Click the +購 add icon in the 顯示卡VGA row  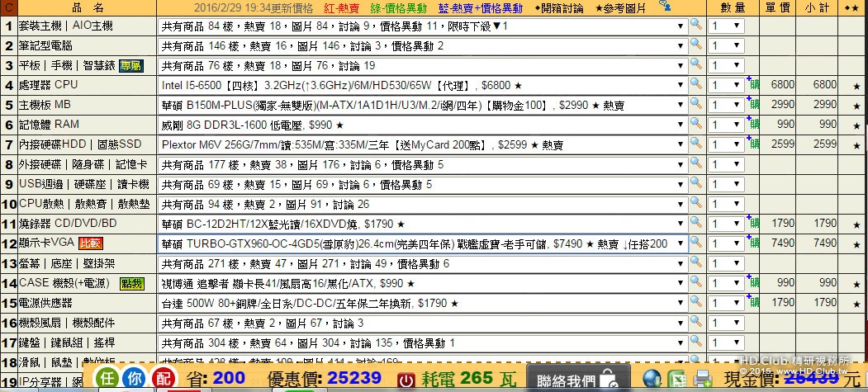click(753, 243)
